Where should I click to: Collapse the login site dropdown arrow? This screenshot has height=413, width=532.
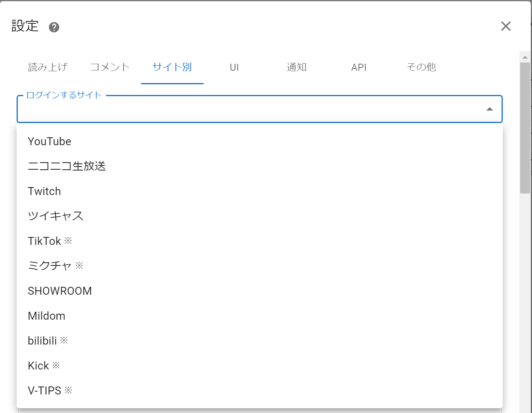(489, 109)
